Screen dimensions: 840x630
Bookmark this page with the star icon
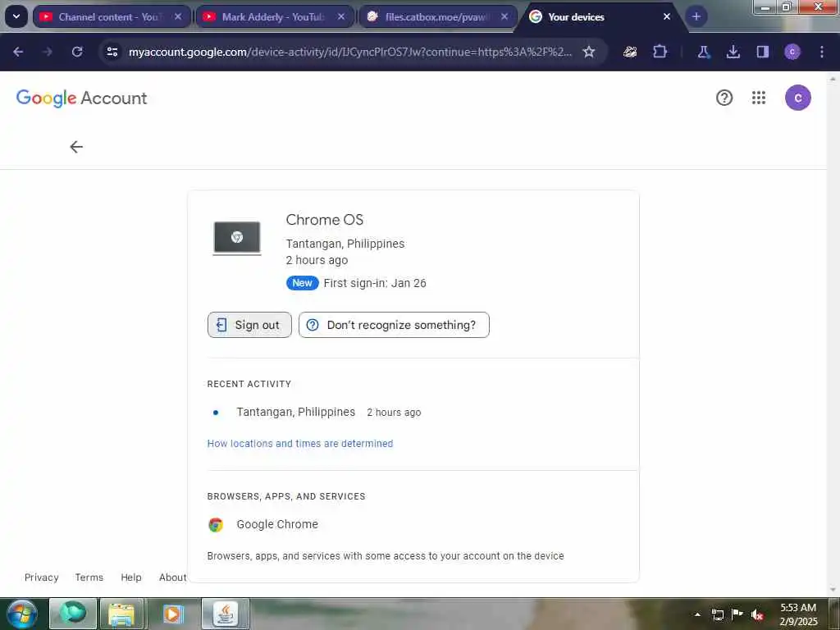(589, 52)
